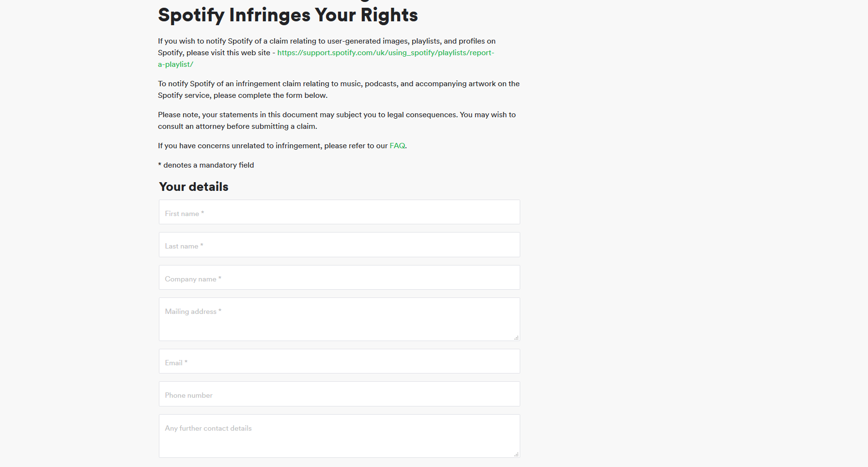868x467 pixels.
Task: Click the Mailing address resize handle
Action: point(516,338)
